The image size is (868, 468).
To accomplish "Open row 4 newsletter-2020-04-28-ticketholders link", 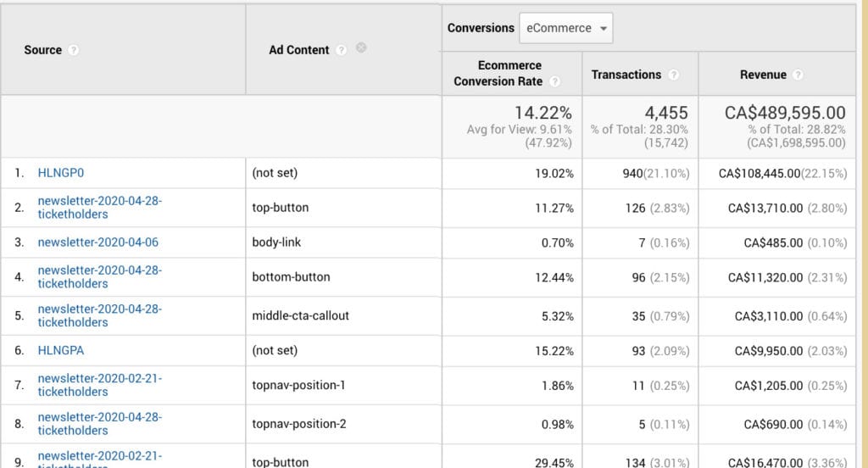I will (x=99, y=276).
